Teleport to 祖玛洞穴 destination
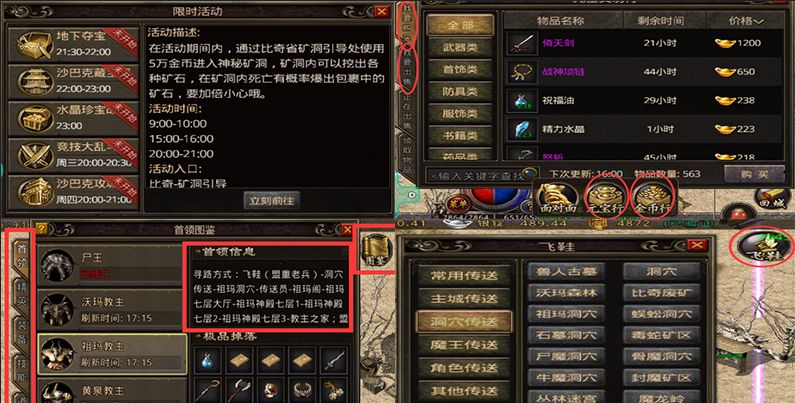795x403 pixels. click(566, 314)
